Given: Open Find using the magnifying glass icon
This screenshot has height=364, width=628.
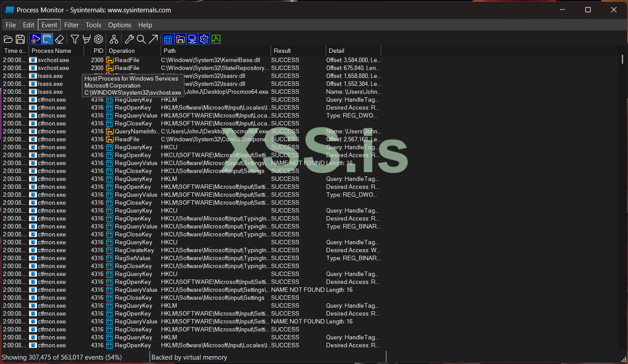Looking at the screenshot, I should (x=141, y=39).
